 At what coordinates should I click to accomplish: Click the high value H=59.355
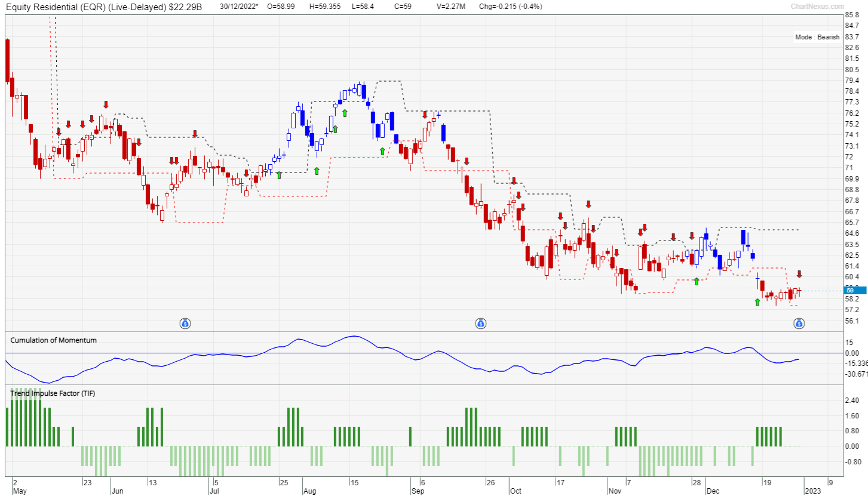point(325,7)
